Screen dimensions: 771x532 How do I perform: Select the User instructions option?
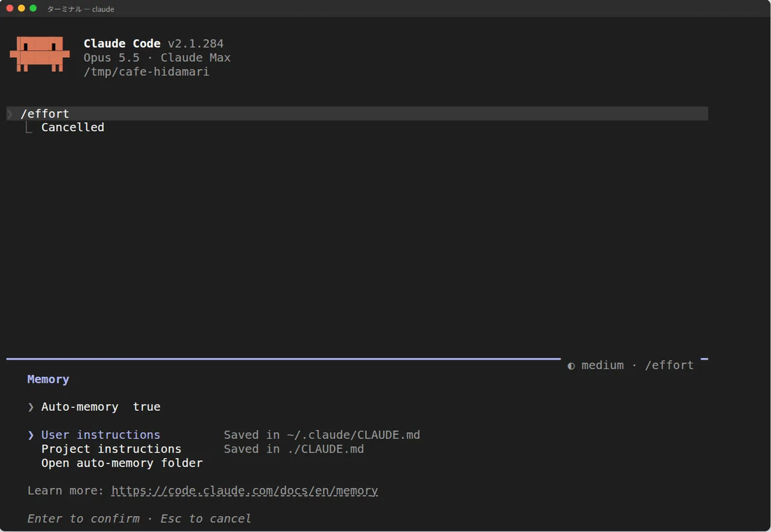coord(101,435)
